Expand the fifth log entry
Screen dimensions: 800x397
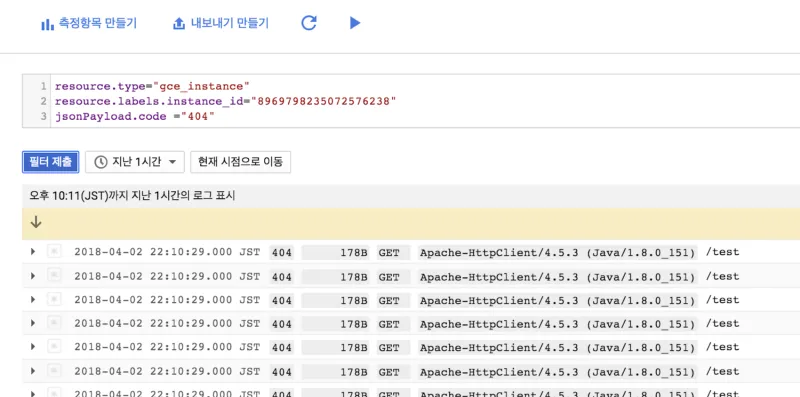click(x=33, y=346)
